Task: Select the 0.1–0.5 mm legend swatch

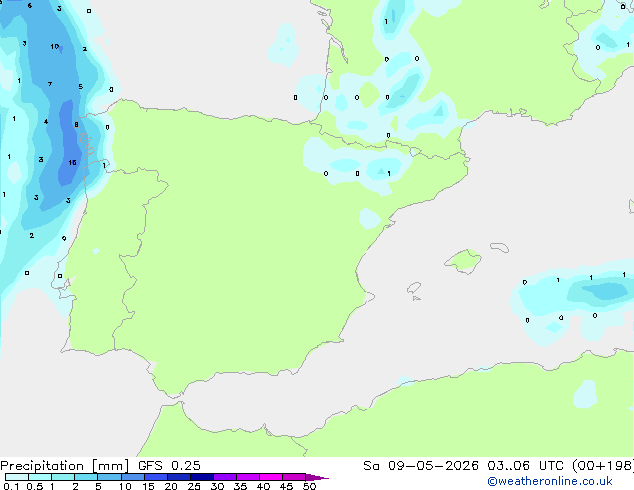Action: 17,477
